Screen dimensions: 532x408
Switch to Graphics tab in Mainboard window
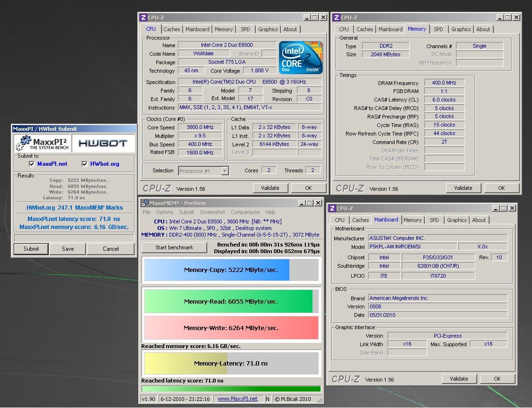(456, 220)
